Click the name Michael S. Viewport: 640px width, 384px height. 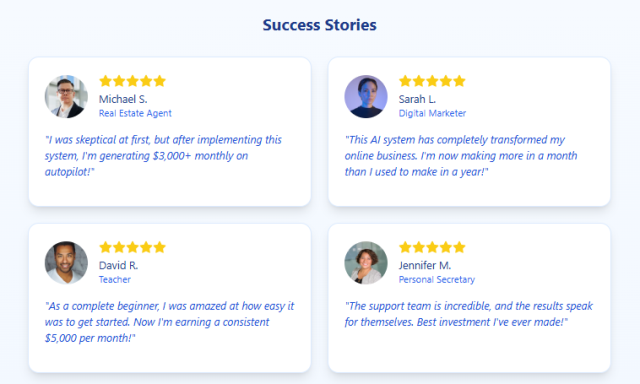point(123,99)
